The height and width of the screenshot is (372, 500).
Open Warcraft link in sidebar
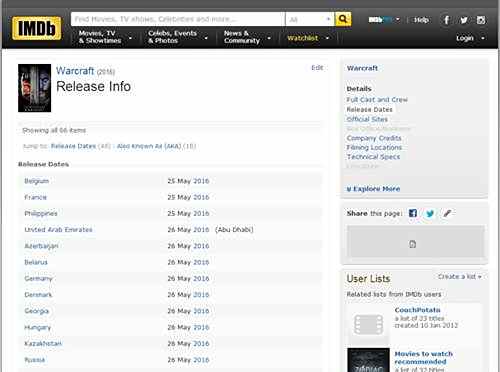362,68
